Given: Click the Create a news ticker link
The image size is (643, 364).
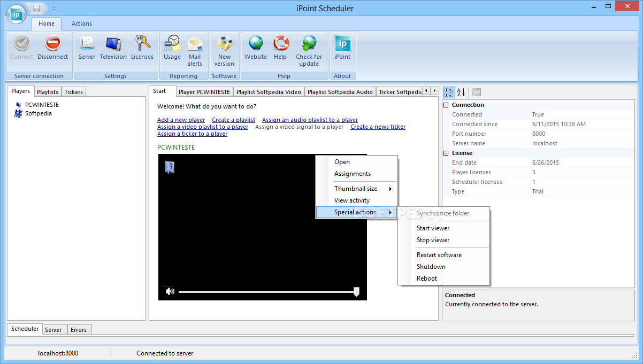Looking at the screenshot, I should pyautogui.click(x=378, y=127).
